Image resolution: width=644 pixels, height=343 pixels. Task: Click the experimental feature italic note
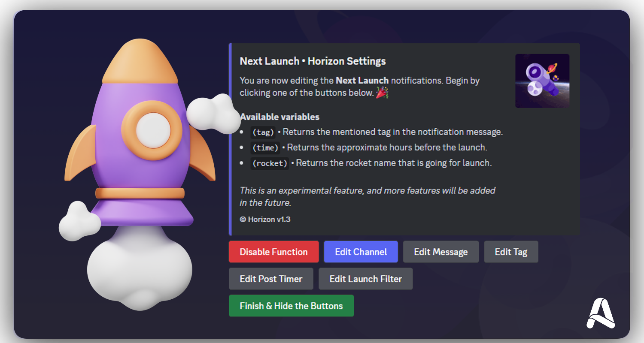368,196
